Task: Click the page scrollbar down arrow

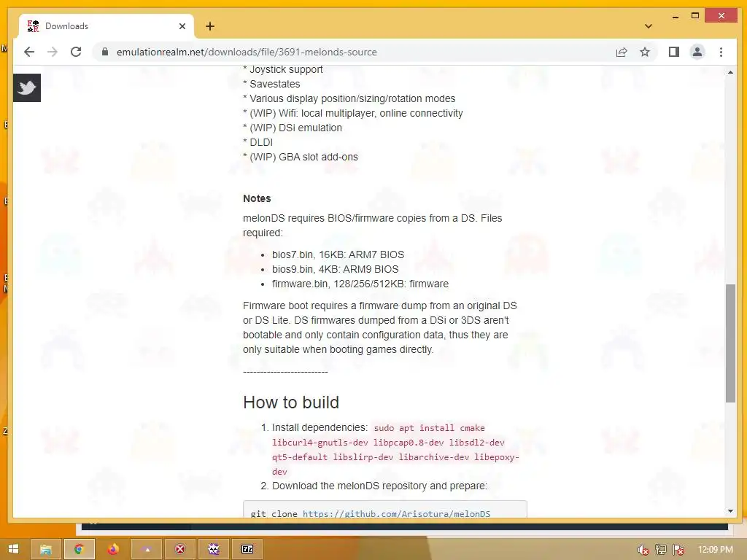Action: [x=729, y=511]
